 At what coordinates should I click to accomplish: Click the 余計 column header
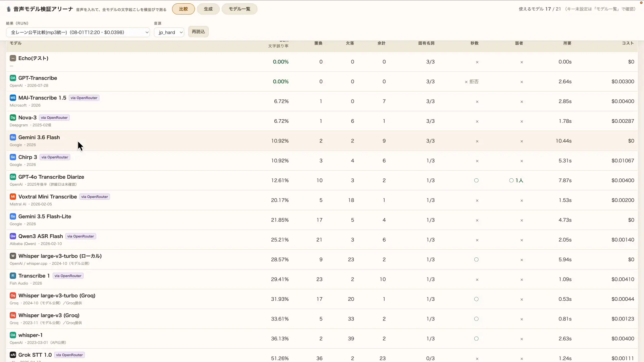(381, 43)
